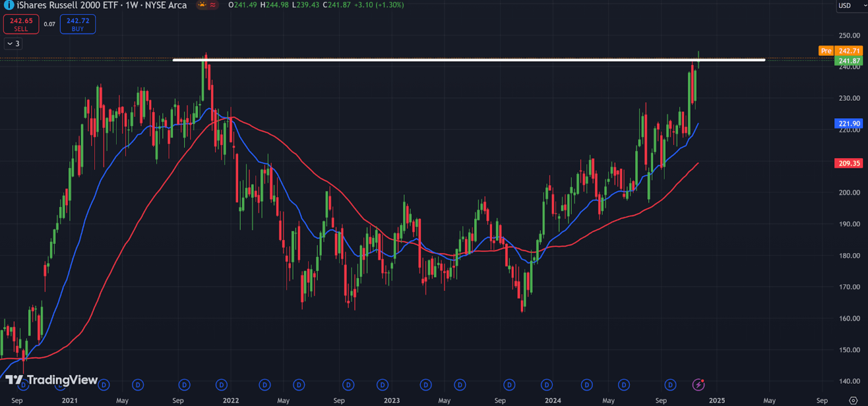Open the USD currency dropdown
This screenshot has height=406, width=868.
click(851, 6)
